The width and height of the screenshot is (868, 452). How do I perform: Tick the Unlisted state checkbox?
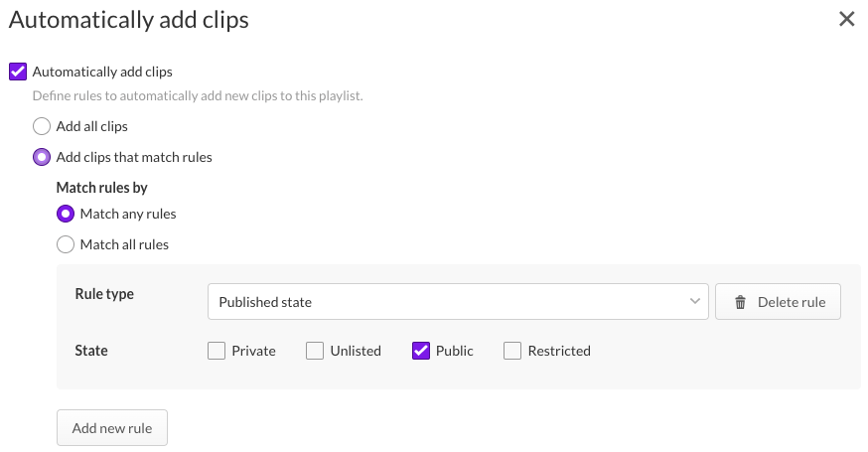[315, 351]
